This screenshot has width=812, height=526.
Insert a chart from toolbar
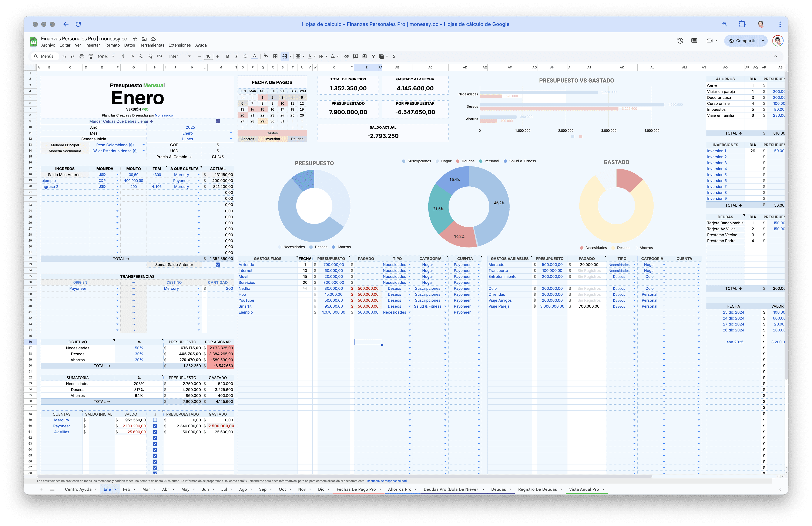click(x=364, y=56)
